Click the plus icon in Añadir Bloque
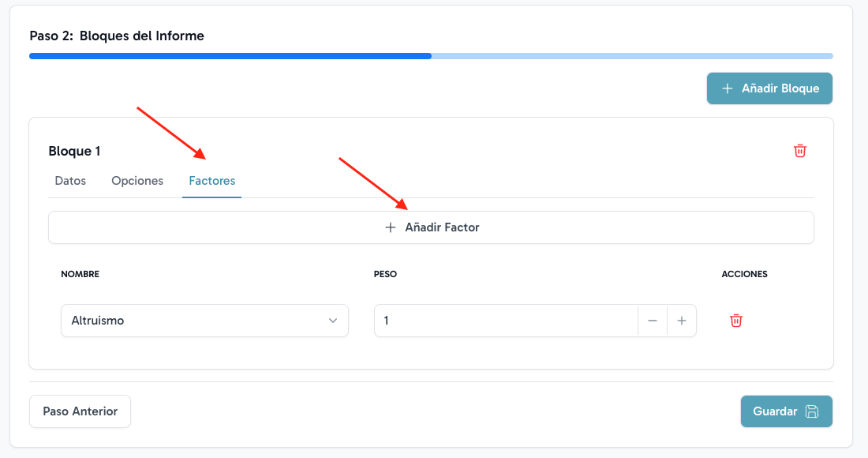 [x=727, y=88]
